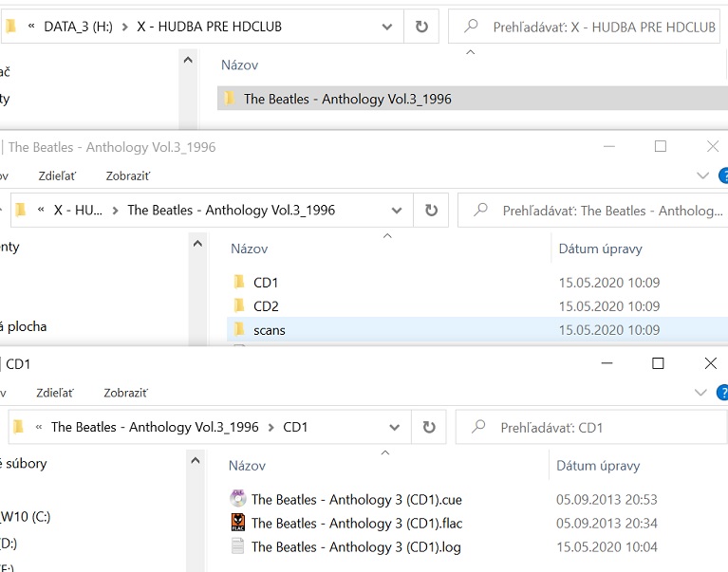The image size is (728, 572).
Task: Click The Beatles - Anthology Vol.3_1996 breadcrumb in CD1 window
Action: point(155,427)
